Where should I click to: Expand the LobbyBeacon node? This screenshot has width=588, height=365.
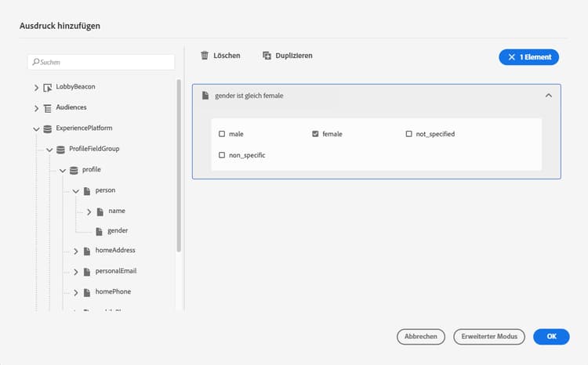(x=36, y=88)
